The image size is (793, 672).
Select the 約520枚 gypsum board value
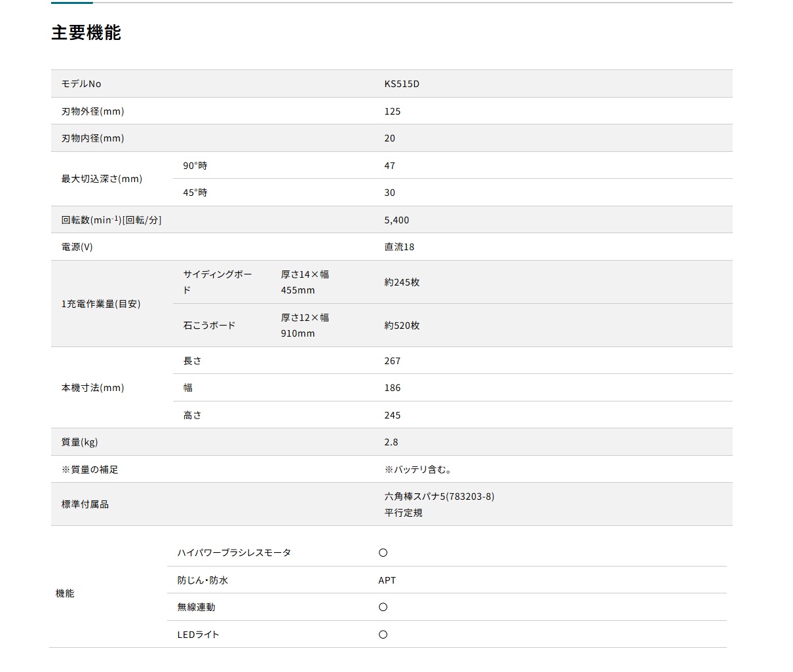pos(402,326)
